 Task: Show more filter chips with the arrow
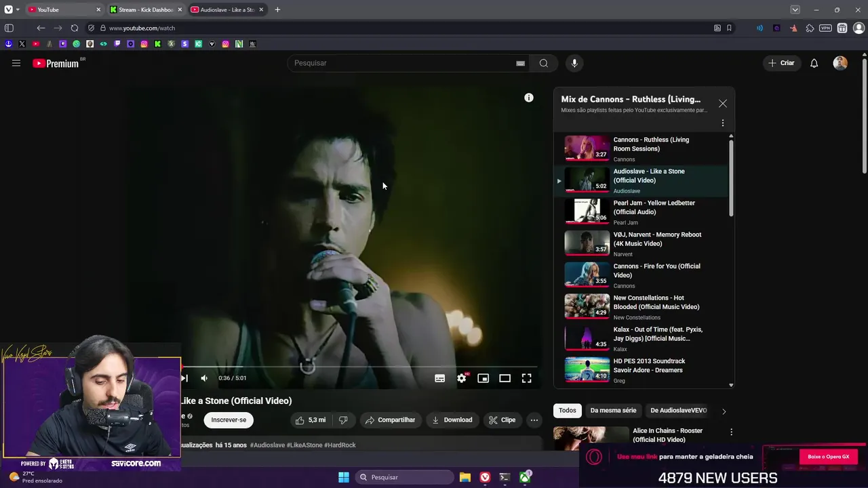click(724, 411)
